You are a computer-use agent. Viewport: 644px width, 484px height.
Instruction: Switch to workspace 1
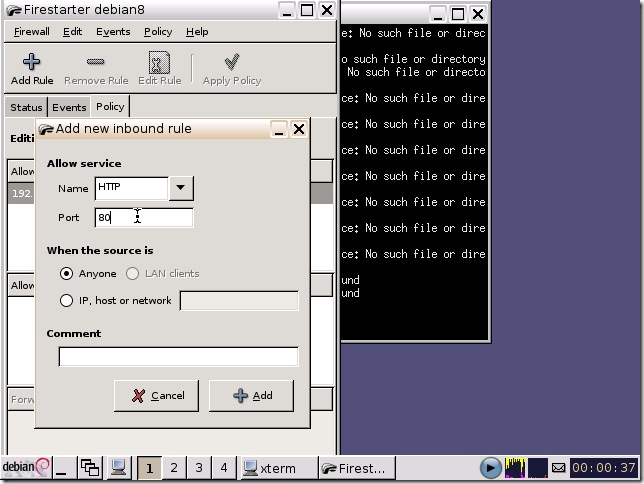pyautogui.click(x=149, y=468)
